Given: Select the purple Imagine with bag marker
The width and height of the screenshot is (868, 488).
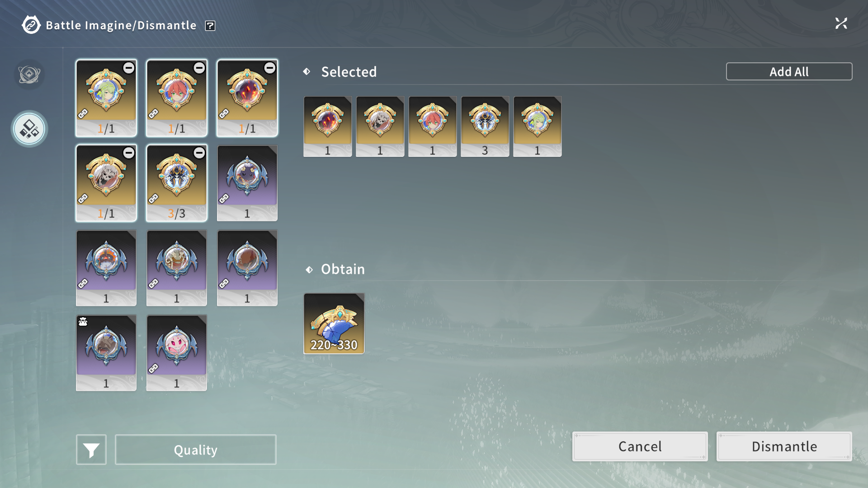Looking at the screenshot, I should click(x=106, y=353).
